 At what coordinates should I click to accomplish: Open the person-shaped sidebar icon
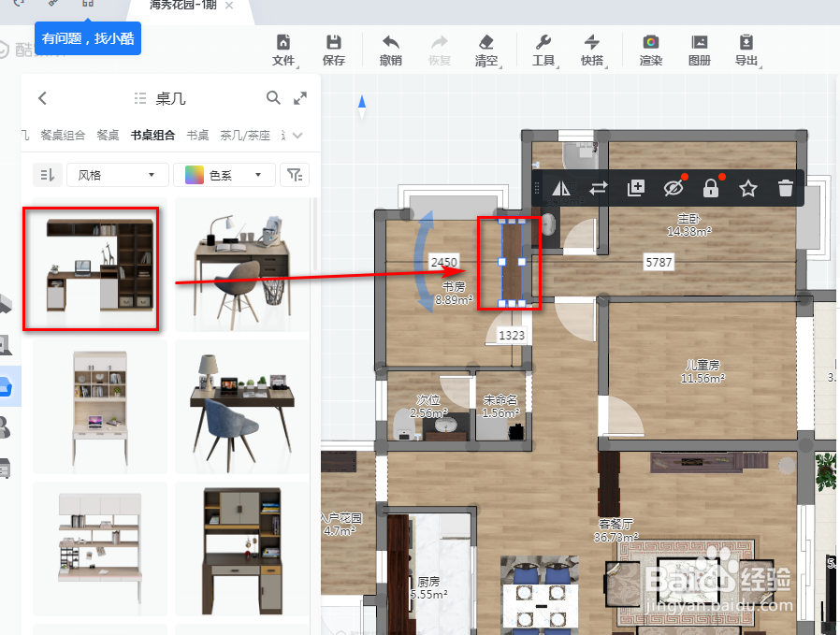[x=5, y=427]
